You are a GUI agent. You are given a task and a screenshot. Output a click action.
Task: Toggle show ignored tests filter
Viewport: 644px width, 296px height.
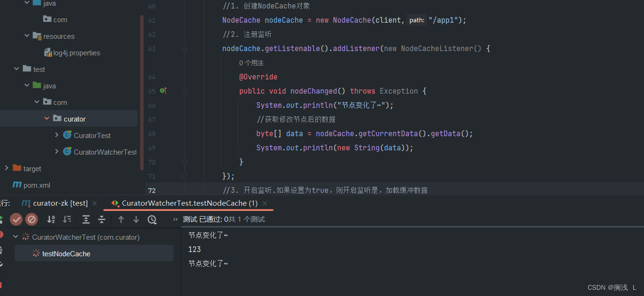tap(32, 219)
